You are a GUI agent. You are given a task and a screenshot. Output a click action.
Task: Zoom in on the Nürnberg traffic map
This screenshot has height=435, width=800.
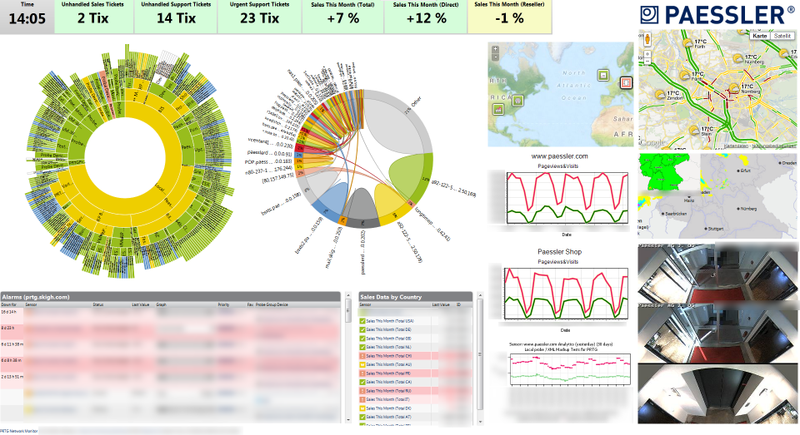pyautogui.click(x=647, y=54)
